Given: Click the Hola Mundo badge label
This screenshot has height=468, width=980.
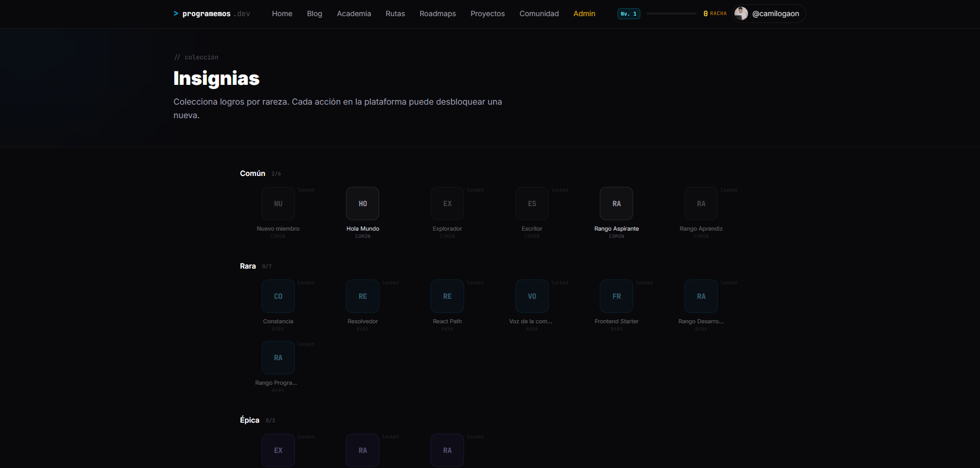Looking at the screenshot, I should coord(363,229).
